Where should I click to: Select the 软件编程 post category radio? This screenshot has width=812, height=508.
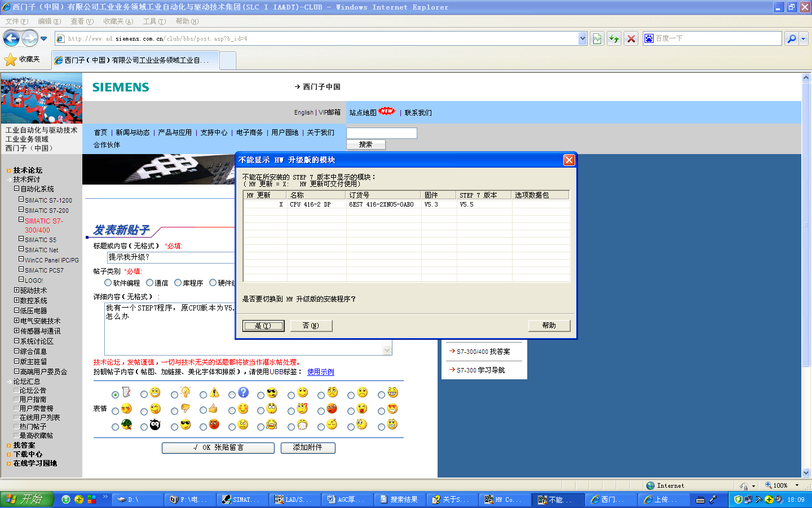(x=108, y=283)
